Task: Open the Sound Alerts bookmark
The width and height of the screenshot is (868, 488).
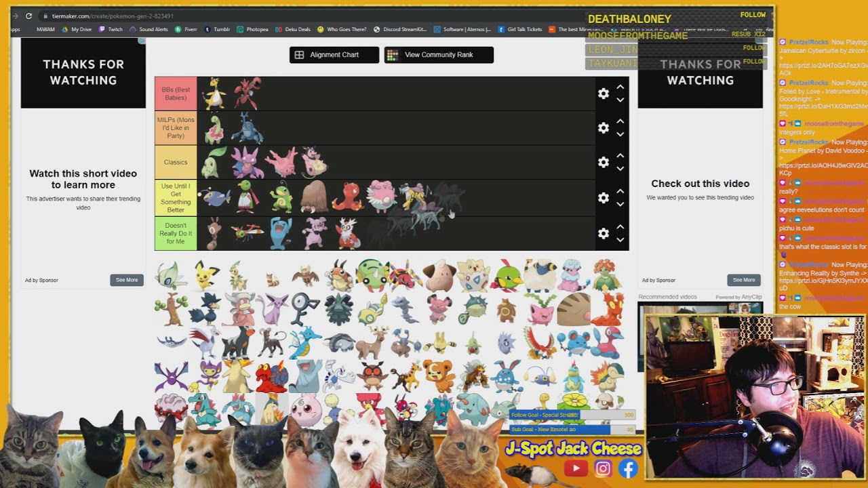Action: click(x=149, y=29)
